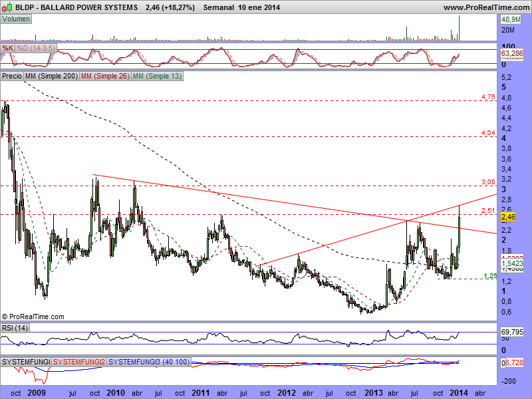The height and width of the screenshot is (399, 532).
Task: Click the 20M volume axis label
Action: 508,30
